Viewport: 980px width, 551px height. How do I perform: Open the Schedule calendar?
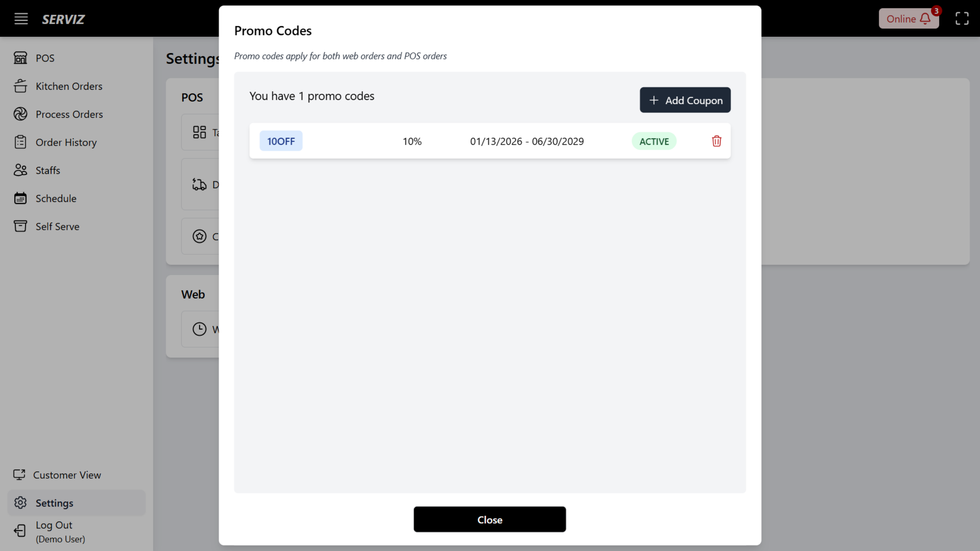pyautogui.click(x=55, y=198)
